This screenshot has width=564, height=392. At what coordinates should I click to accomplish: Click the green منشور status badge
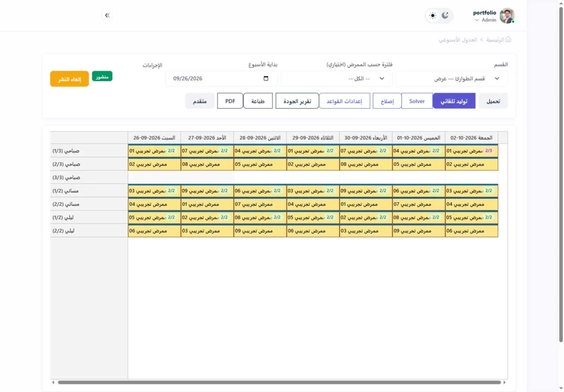coord(102,76)
